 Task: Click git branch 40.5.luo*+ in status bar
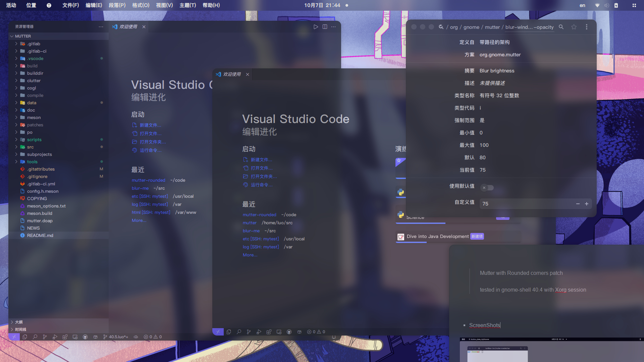[x=116, y=337]
